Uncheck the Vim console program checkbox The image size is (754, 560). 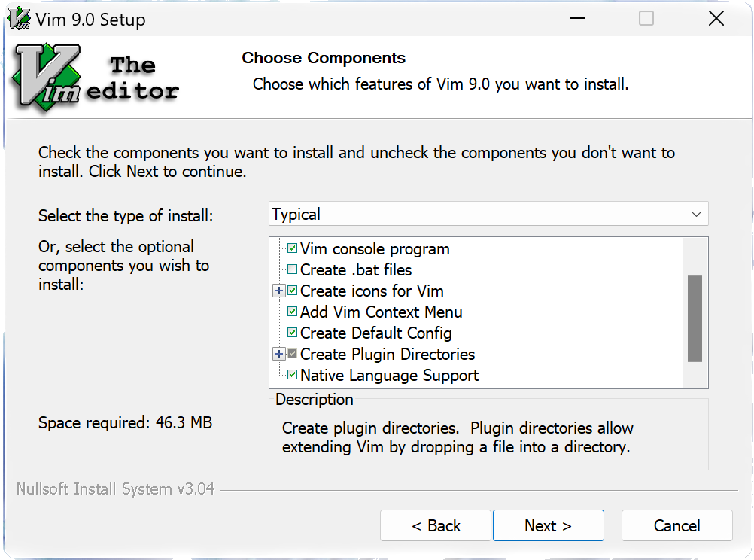pos(292,248)
